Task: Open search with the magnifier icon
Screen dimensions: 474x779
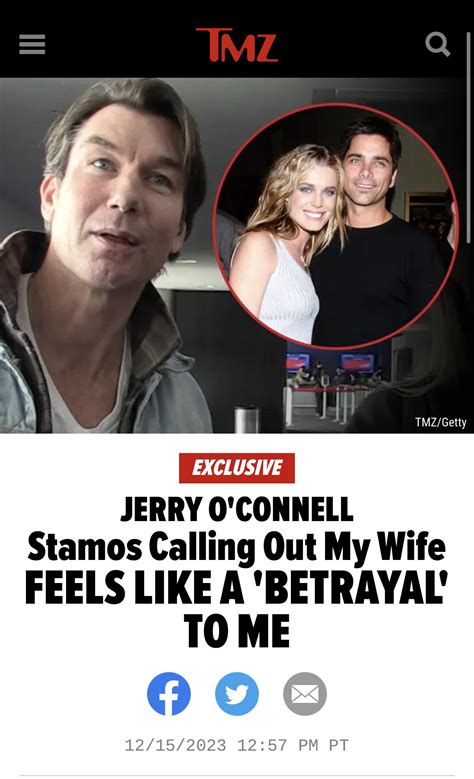Action: pos(438,44)
